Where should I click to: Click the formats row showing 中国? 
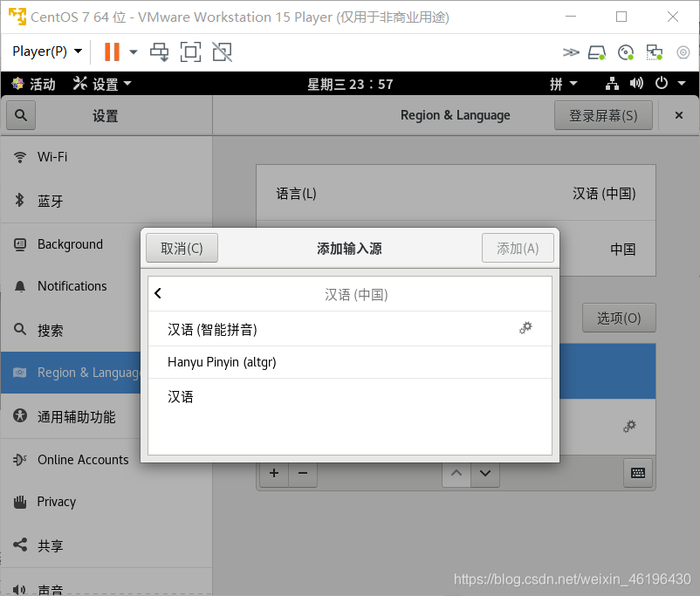(607, 249)
